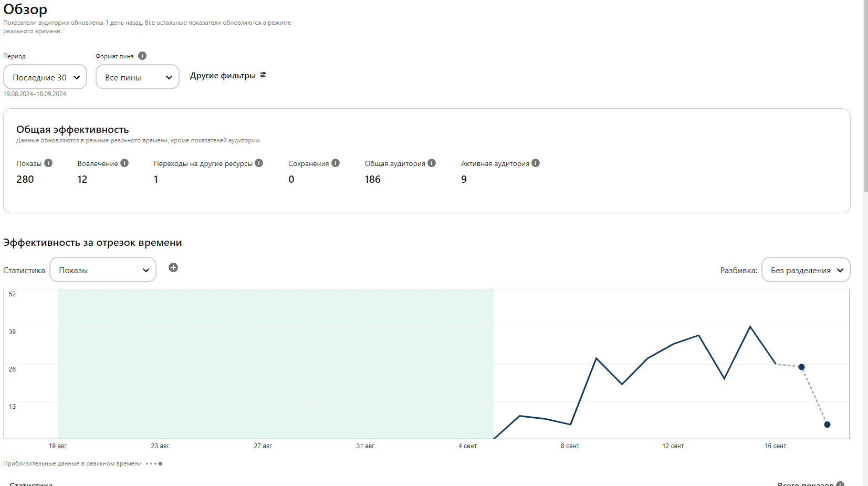Click the last data point on chart

click(x=827, y=425)
